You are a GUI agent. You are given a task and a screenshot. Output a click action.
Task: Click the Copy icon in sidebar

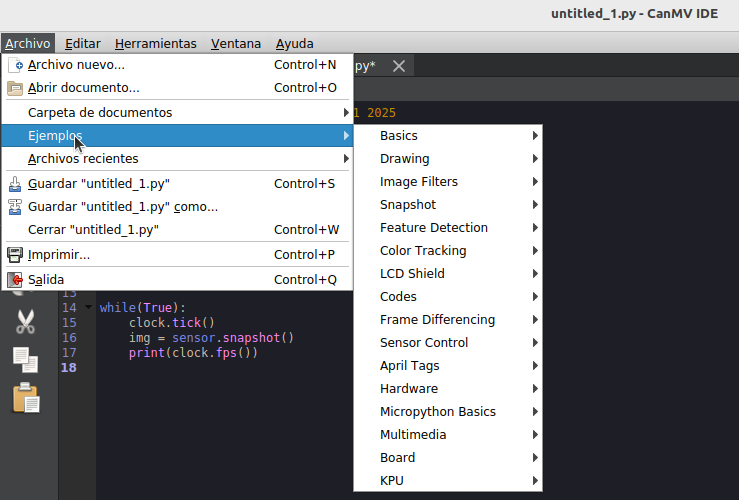25,360
